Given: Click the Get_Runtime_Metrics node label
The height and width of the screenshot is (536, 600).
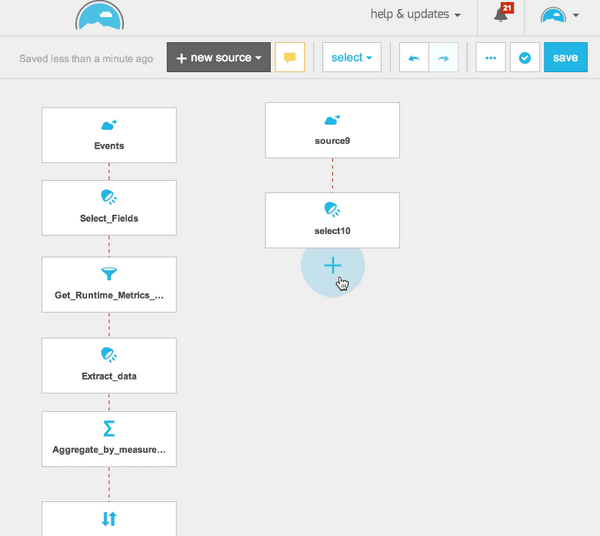Looking at the screenshot, I should coord(109,295).
